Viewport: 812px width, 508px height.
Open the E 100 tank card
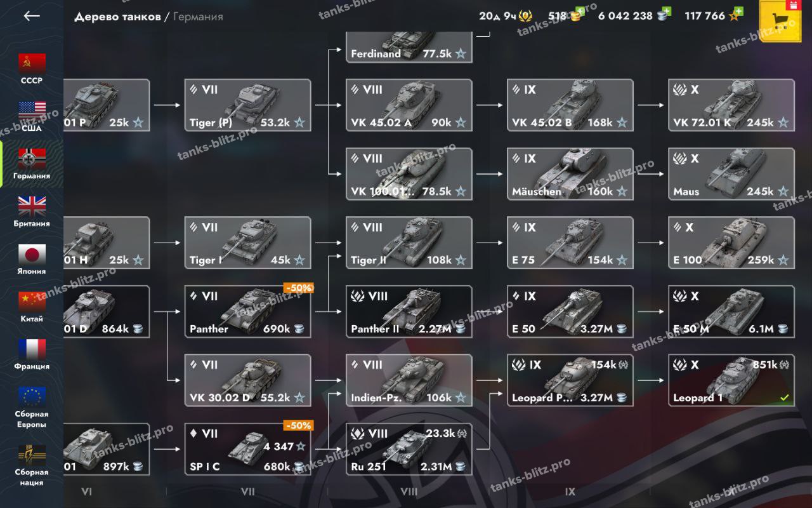(731, 243)
